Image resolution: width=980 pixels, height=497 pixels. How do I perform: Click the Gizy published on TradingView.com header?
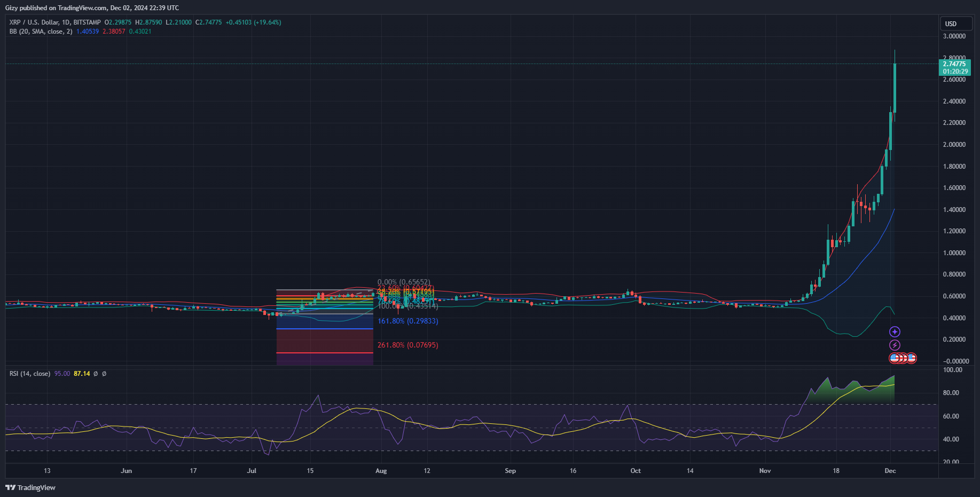[x=92, y=8]
